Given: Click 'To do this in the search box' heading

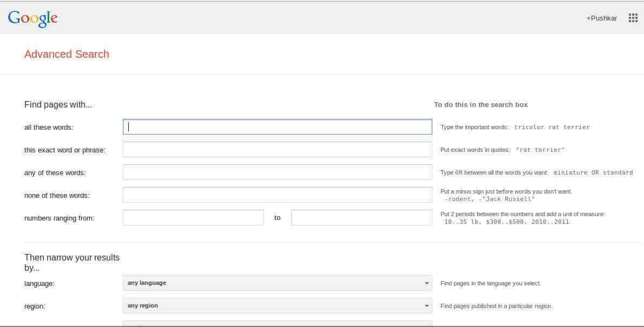Looking at the screenshot, I should click(481, 105).
